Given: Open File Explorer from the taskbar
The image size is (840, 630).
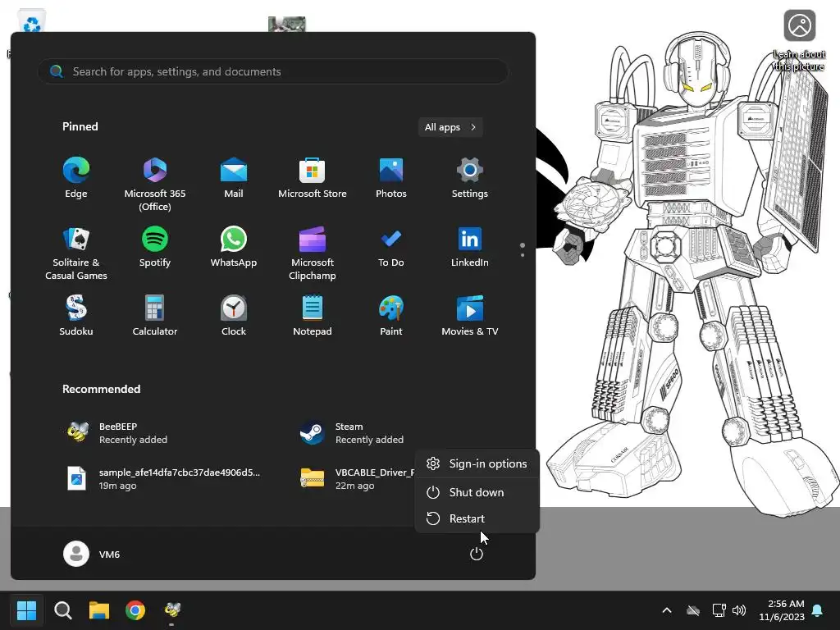Looking at the screenshot, I should [x=99, y=609].
